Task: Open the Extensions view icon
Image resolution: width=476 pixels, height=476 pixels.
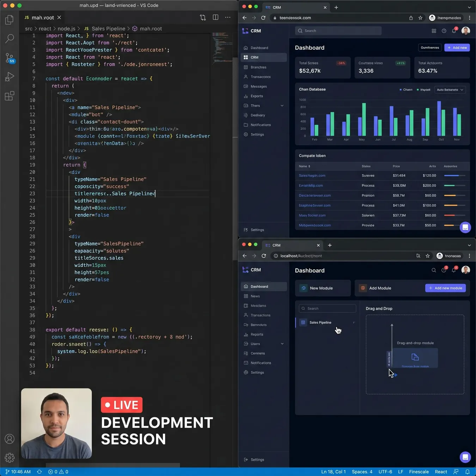Action: tap(10, 96)
